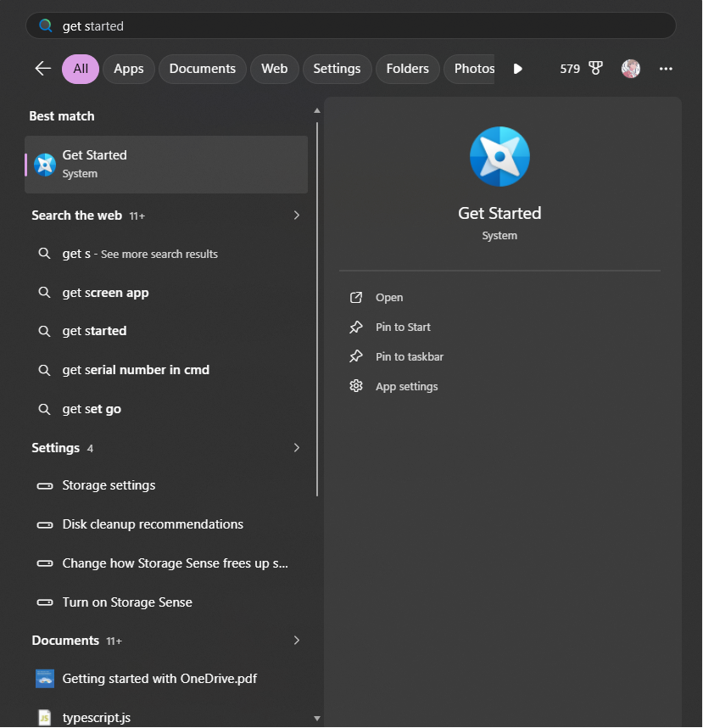Select the 'get screen app' web suggestion

[166, 293]
